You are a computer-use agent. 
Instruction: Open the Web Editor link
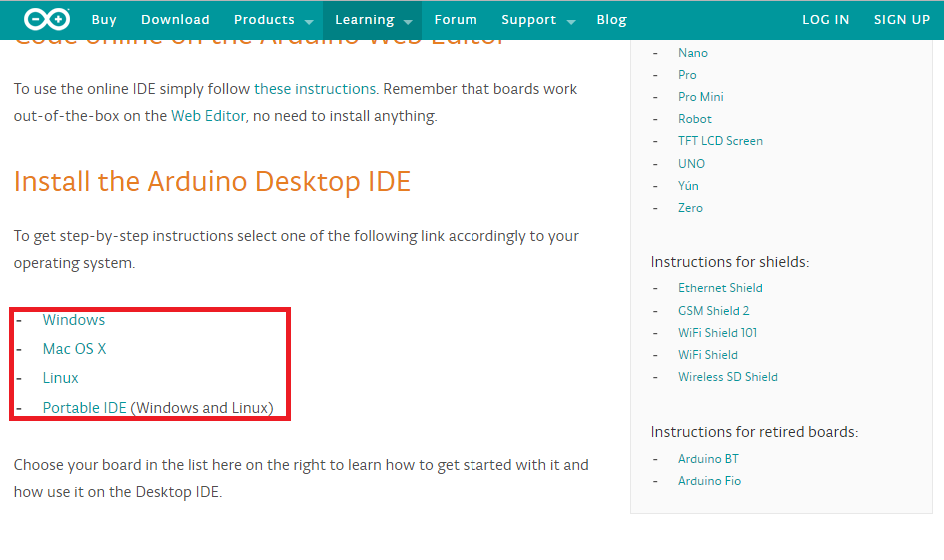[208, 116]
